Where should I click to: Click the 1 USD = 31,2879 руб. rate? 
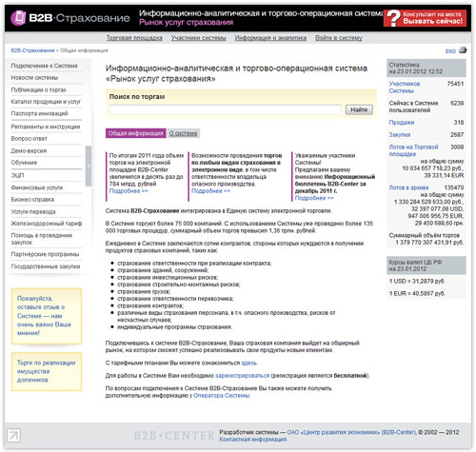click(x=417, y=282)
